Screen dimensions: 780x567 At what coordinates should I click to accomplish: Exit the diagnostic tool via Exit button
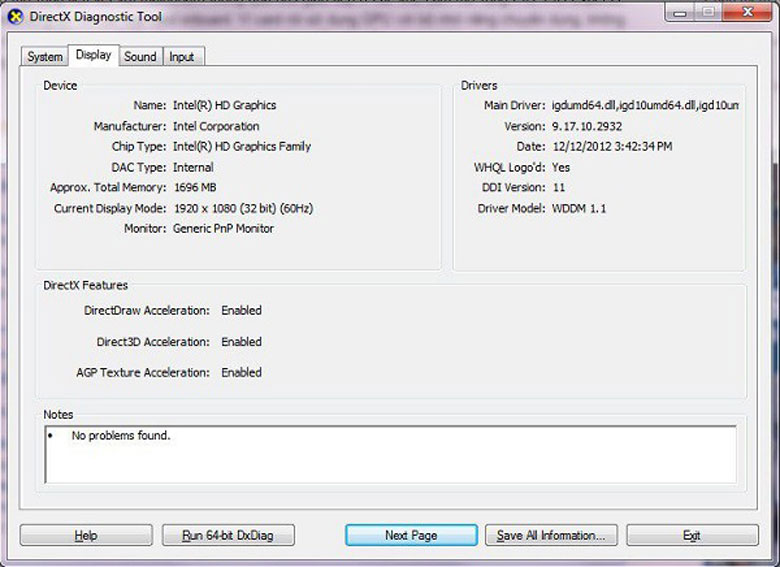coord(691,535)
